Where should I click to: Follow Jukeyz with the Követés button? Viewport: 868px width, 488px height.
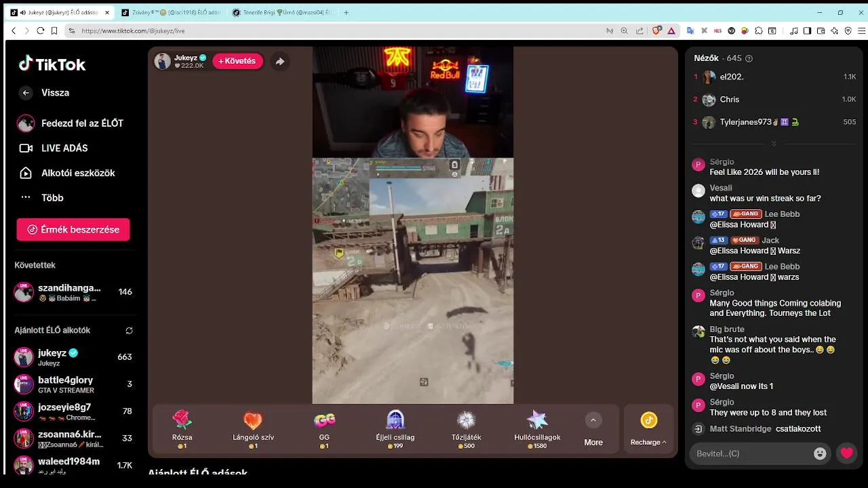click(237, 61)
